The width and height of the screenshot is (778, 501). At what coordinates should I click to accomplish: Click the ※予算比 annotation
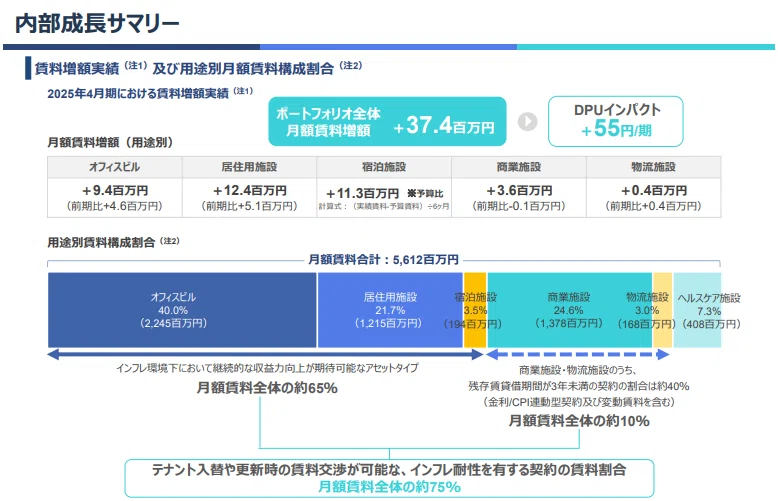(425, 193)
